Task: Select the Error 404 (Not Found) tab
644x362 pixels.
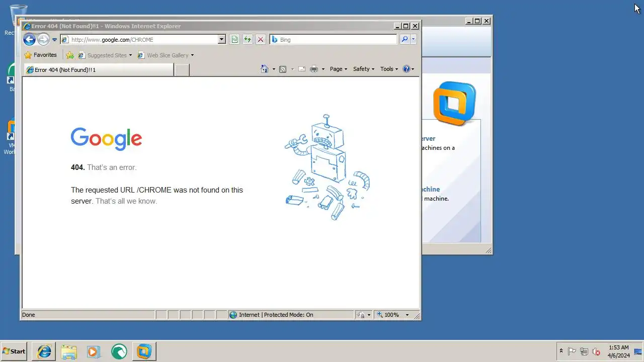Action: coord(98,70)
